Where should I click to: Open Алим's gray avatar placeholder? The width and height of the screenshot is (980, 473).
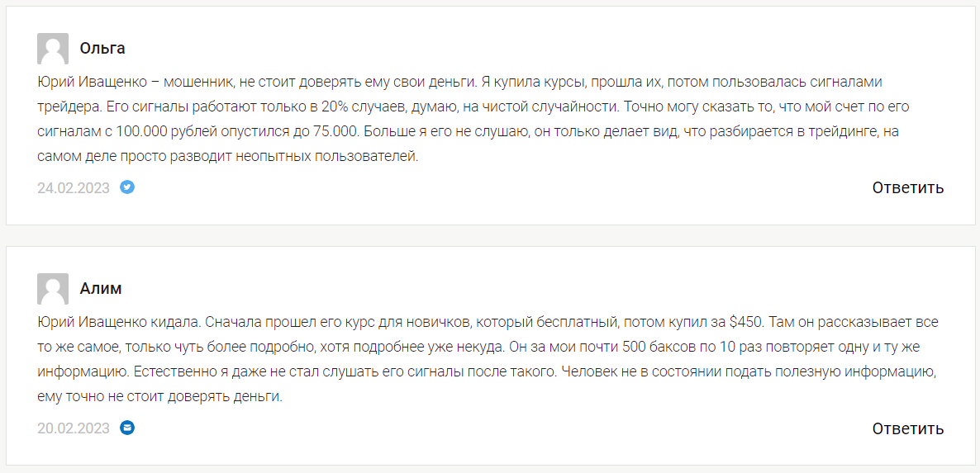click(x=53, y=289)
